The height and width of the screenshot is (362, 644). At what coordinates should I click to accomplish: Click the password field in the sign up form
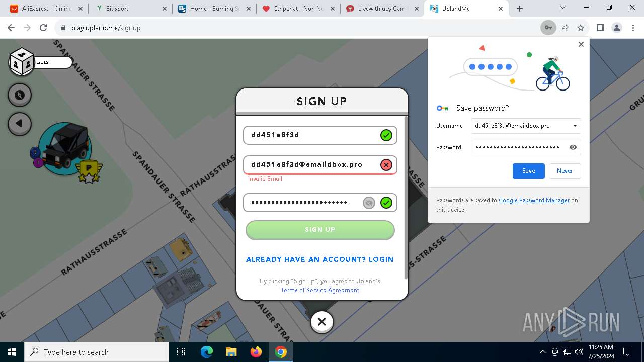pyautogui.click(x=320, y=203)
